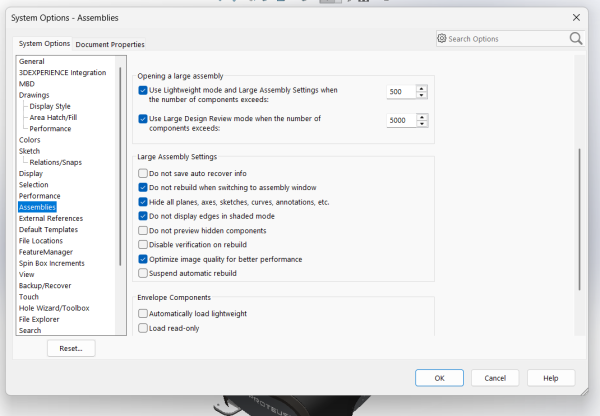This screenshot has width=600, height=416.
Task: Select MBD category
Action: click(x=27, y=84)
